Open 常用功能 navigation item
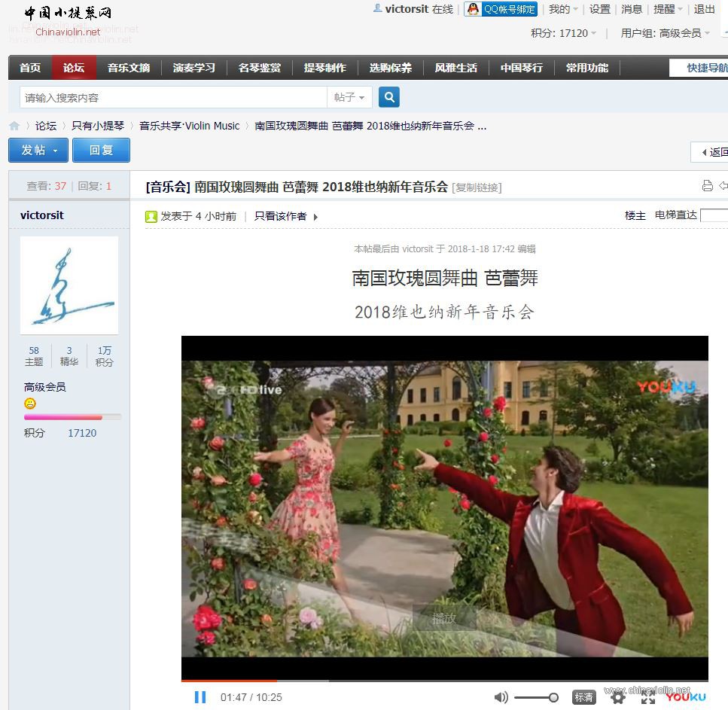The width and height of the screenshot is (728, 710). 587,68
